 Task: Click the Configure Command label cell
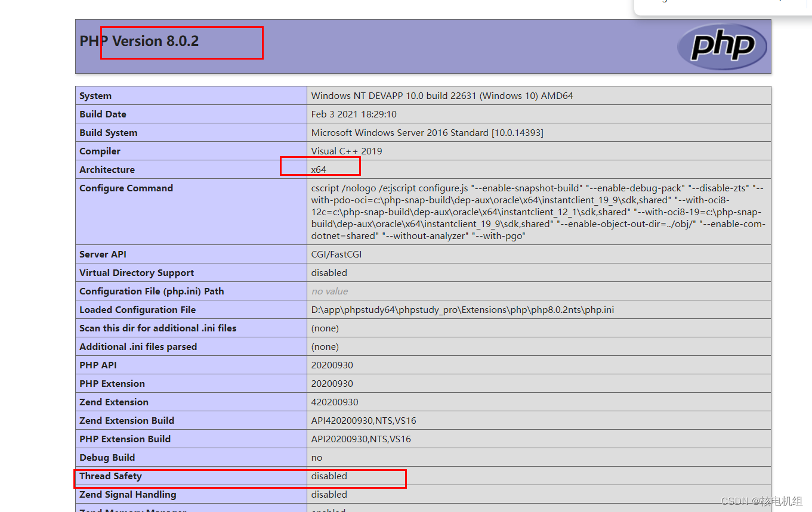(126, 188)
